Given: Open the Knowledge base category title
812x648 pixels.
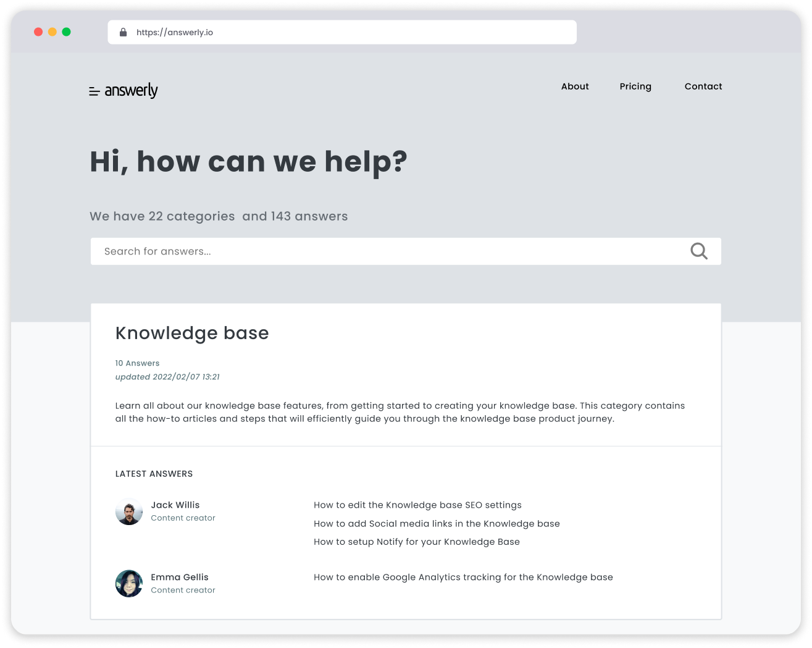Looking at the screenshot, I should [192, 333].
